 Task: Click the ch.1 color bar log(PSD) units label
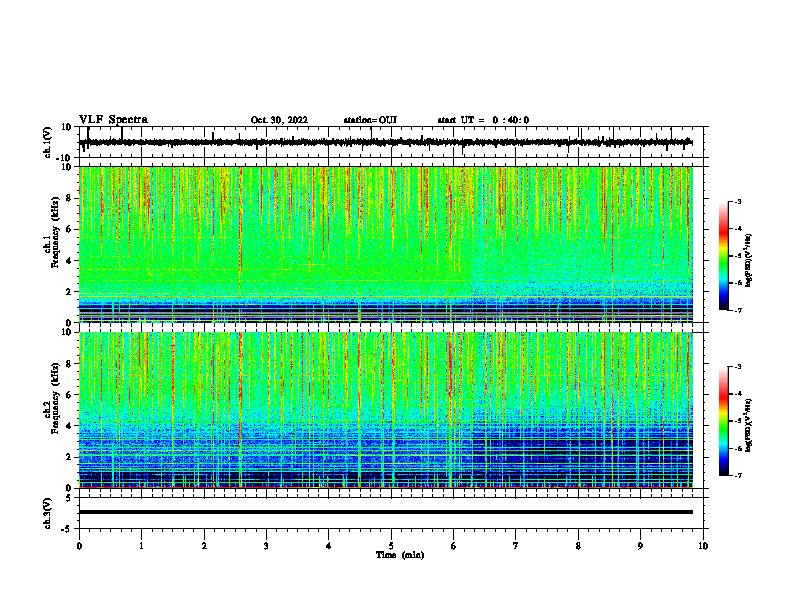pos(749,261)
